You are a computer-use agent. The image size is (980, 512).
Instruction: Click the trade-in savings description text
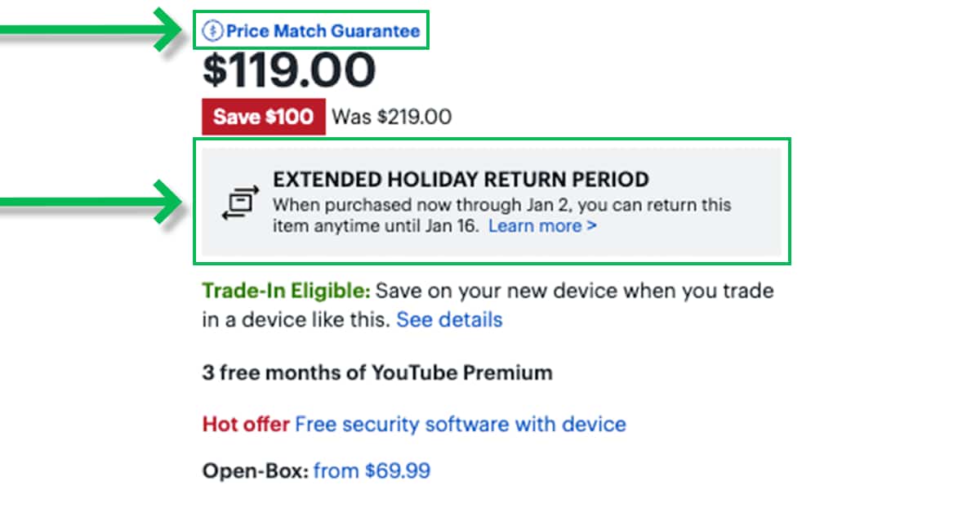pyautogui.click(x=572, y=291)
